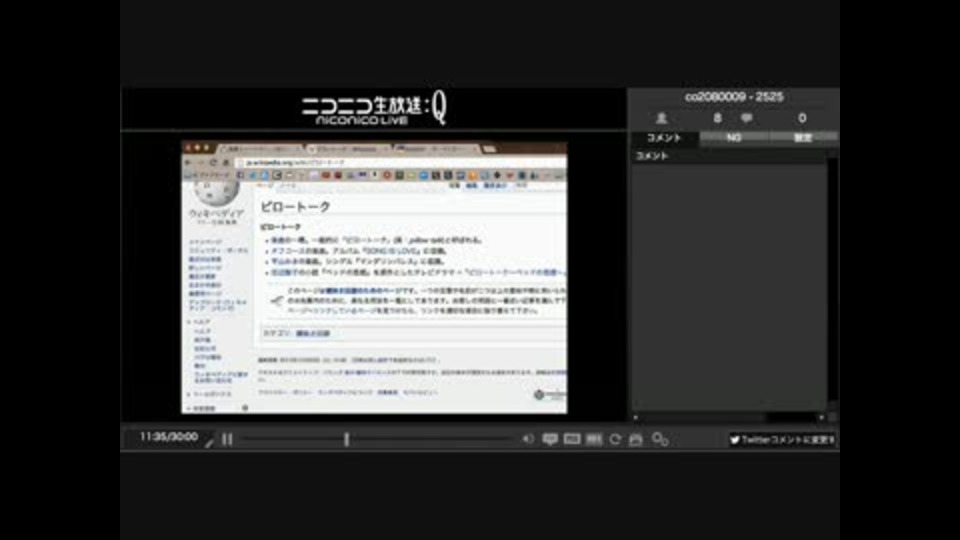Screen dimensions: 960x540
Task: Open the 設定 tab in the side panel
Action: tap(803, 138)
